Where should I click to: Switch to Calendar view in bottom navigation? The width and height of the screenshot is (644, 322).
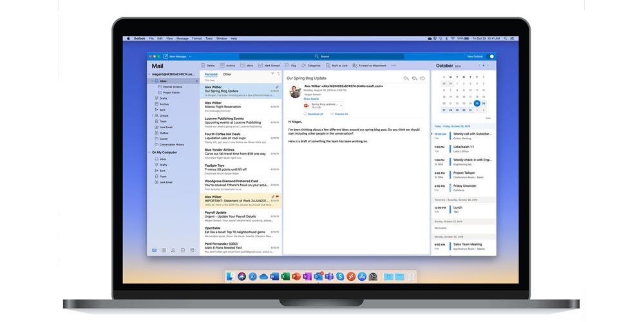164,250
